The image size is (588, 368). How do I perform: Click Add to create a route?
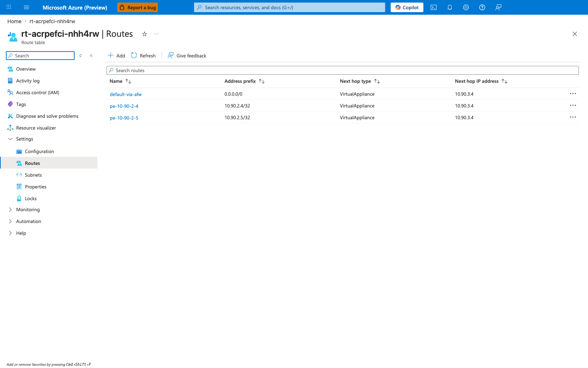click(116, 56)
